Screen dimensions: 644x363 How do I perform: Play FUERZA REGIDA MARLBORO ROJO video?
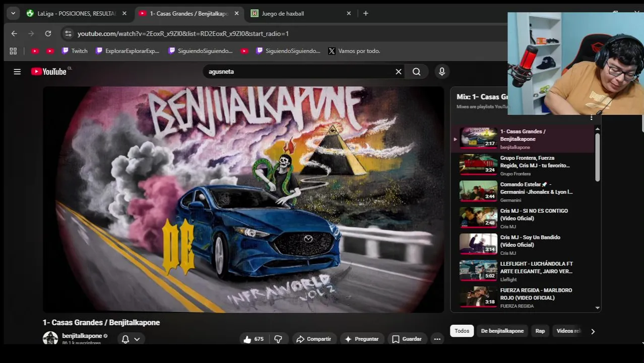click(523, 297)
